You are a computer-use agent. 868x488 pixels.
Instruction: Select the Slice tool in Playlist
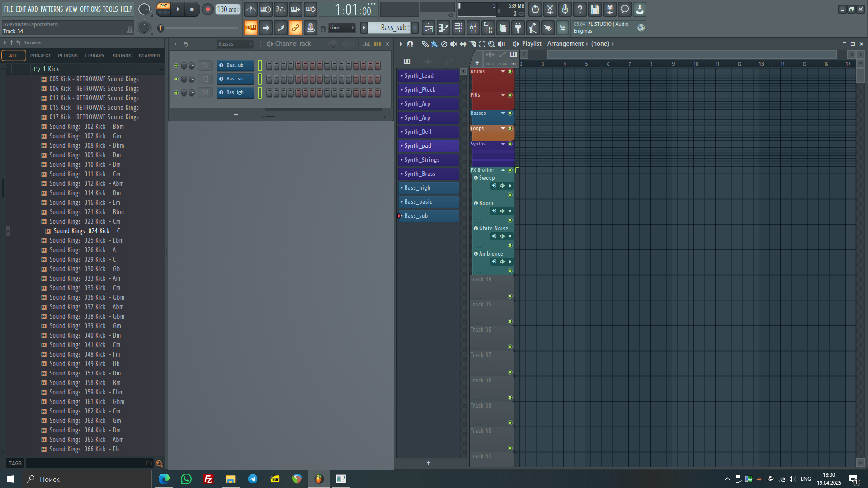pos(472,44)
